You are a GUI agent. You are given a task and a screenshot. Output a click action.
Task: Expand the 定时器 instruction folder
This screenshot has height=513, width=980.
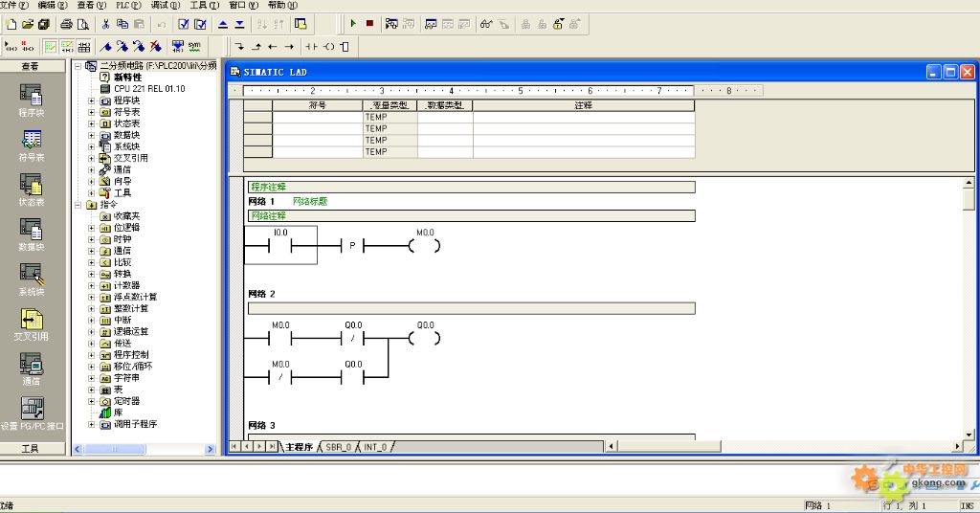tap(91, 401)
